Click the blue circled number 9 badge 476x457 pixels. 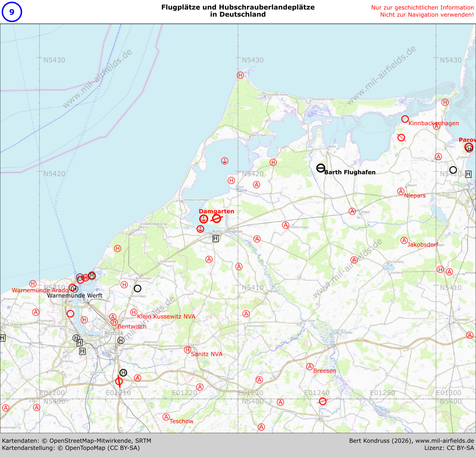pyautogui.click(x=11, y=12)
